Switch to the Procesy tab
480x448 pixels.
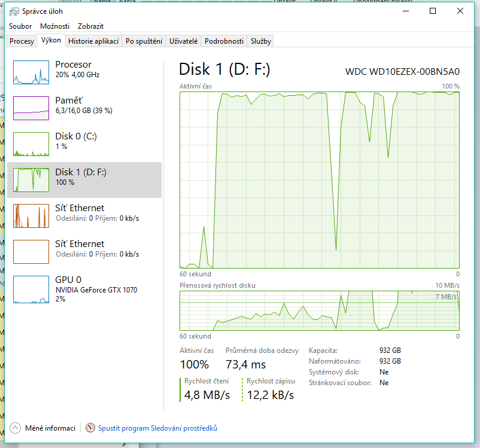pos(22,41)
